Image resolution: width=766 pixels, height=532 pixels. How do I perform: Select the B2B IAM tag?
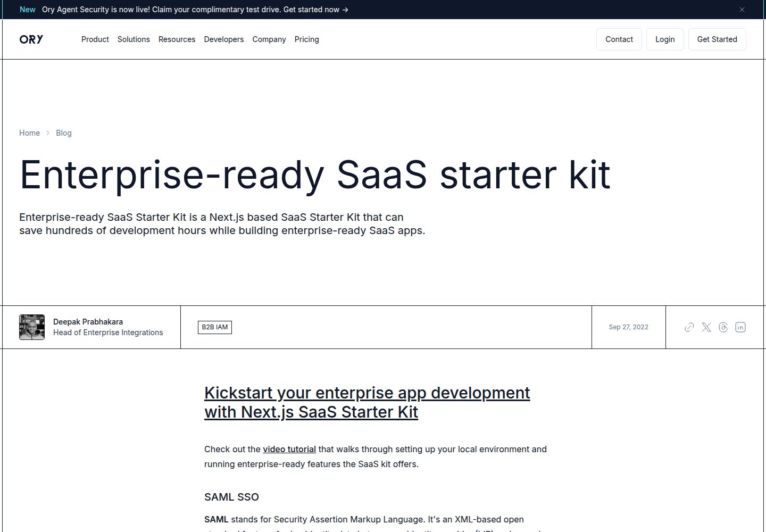point(215,327)
